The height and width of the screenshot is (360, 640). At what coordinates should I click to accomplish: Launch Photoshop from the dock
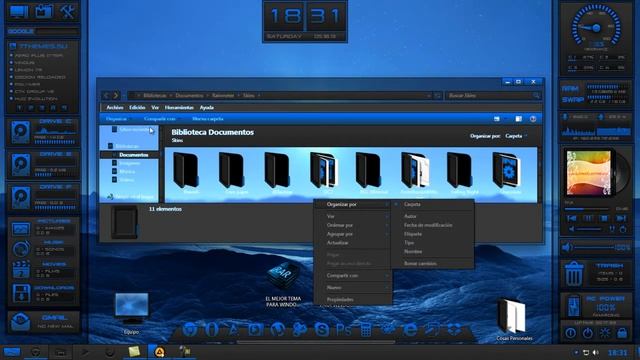(343, 329)
